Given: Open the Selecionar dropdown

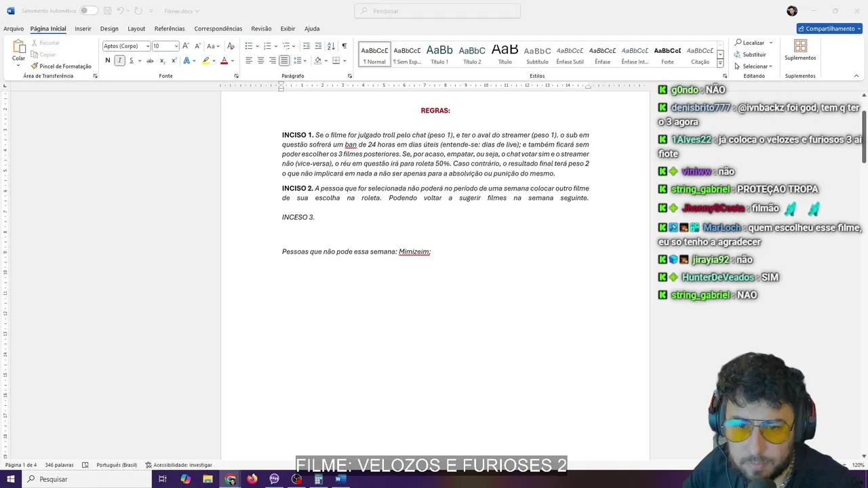Looking at the screenshot, I should point(753,66).
